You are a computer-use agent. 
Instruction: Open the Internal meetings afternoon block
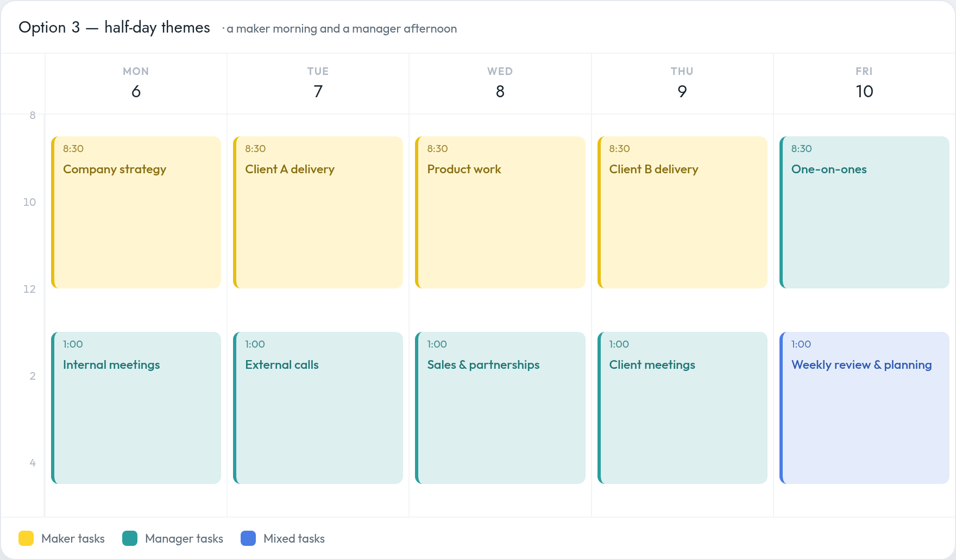click(x=136, y=408)
